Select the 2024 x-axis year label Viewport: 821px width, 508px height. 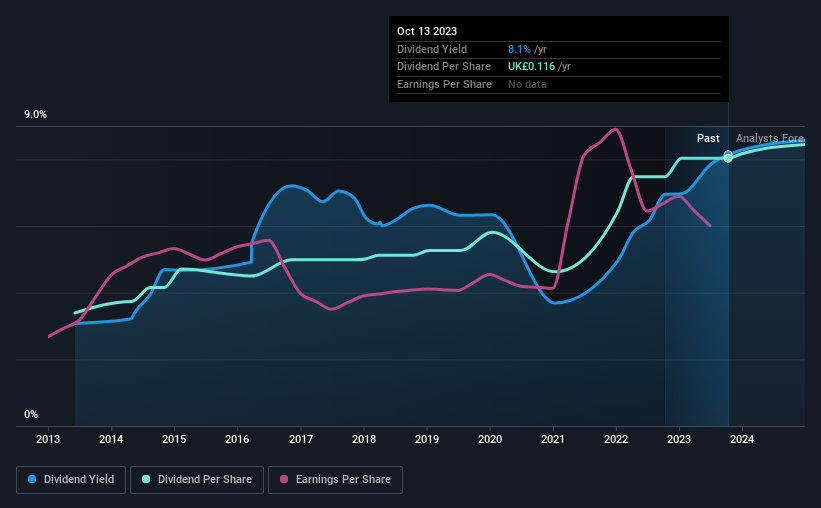742,439
